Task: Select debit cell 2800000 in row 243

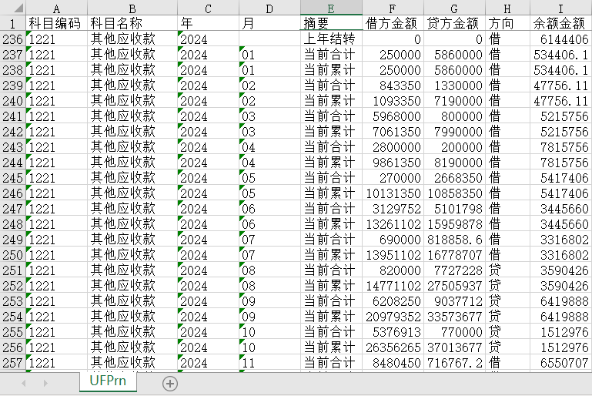Action: coord(393,147)
